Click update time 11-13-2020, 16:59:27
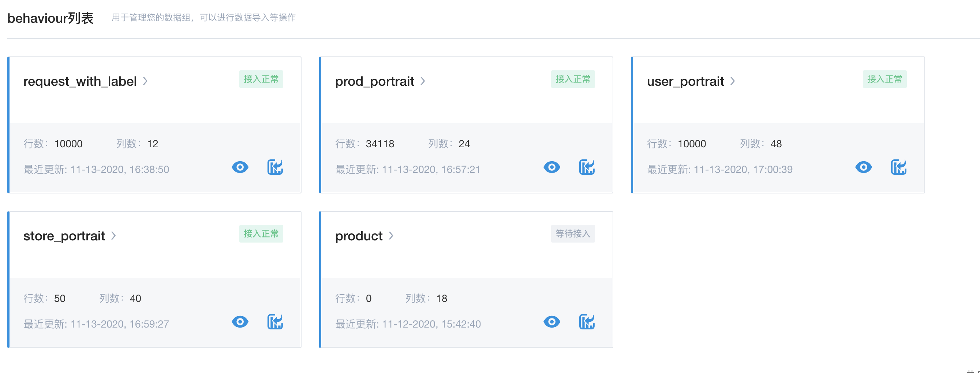 tap(119, 324)
